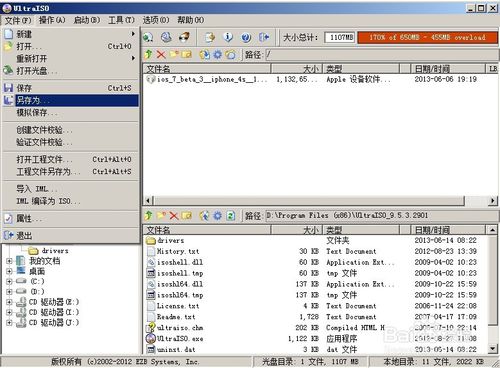Click the blue info icon in the toolbar
Image resolution: width=500 pixels, height=368 pixels.
228,37
